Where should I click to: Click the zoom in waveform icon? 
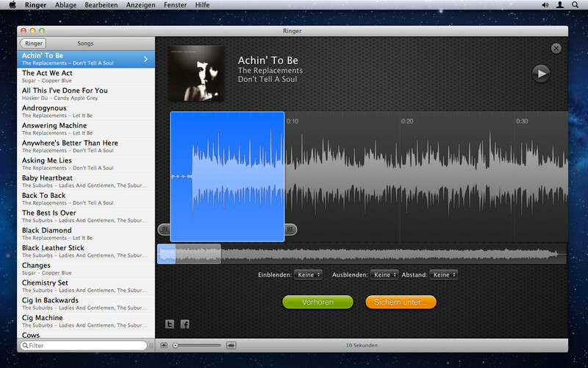(x=232, y=345)
